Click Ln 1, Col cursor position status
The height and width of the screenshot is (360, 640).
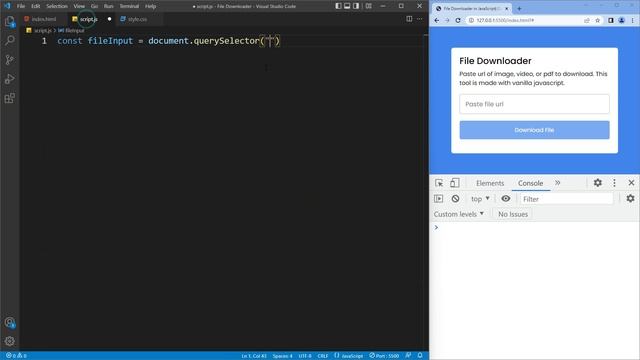click(x=254, y=356)
